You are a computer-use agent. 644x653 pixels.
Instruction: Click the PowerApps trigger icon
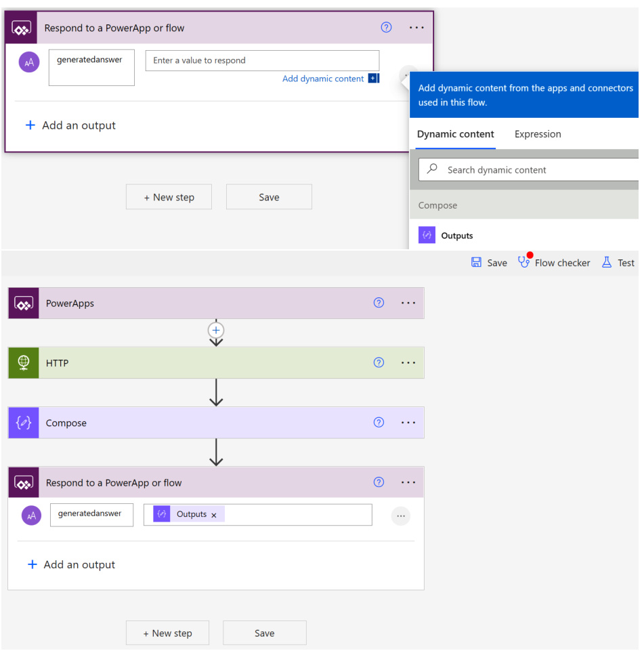tap(24, 303)
